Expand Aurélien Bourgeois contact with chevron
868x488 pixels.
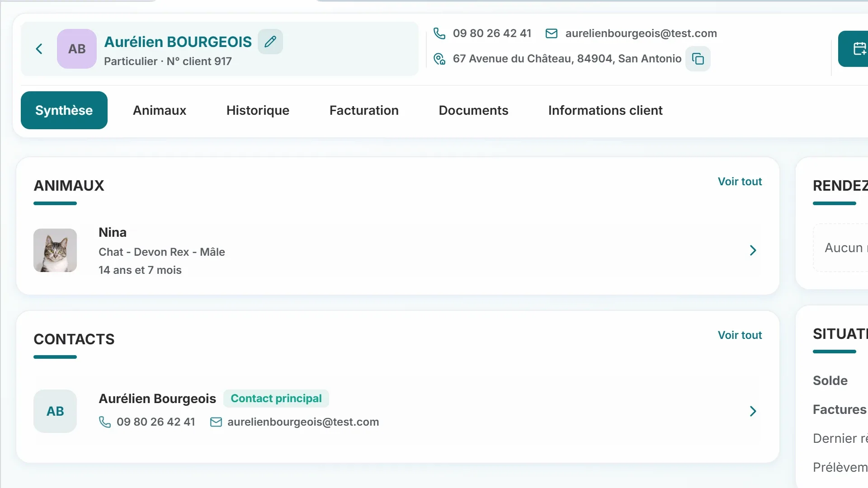coord(753,411)
